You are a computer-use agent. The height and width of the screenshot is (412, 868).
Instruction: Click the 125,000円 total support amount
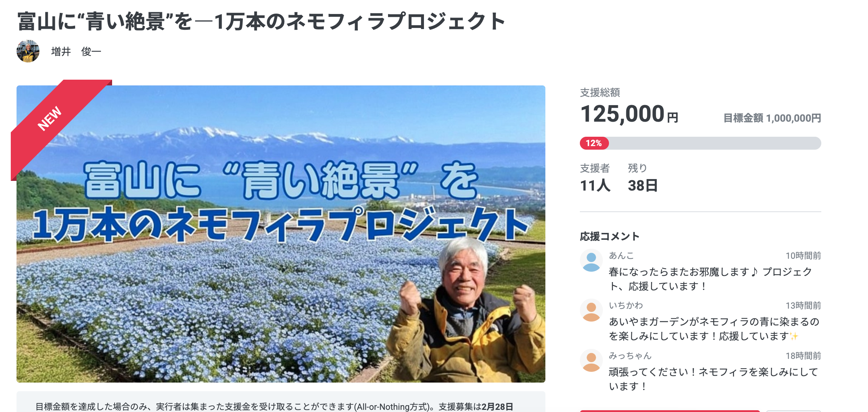point(629,114)
